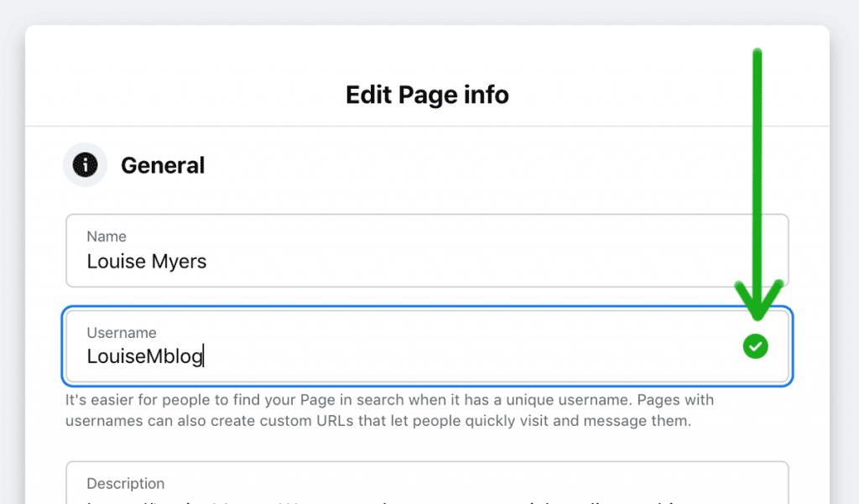Screen dimensions: 859x504
Task: Select the Edit Page info heading
Action: [x=427, y=95]
